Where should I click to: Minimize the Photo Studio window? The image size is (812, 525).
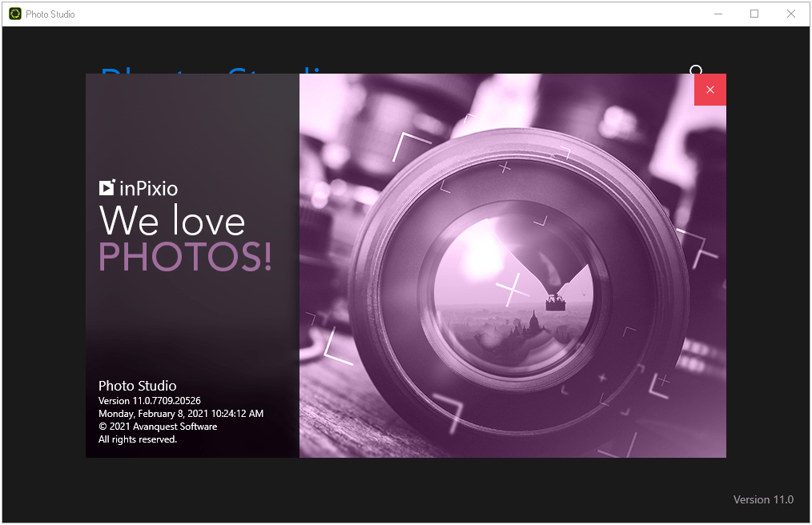pos(718,14)
